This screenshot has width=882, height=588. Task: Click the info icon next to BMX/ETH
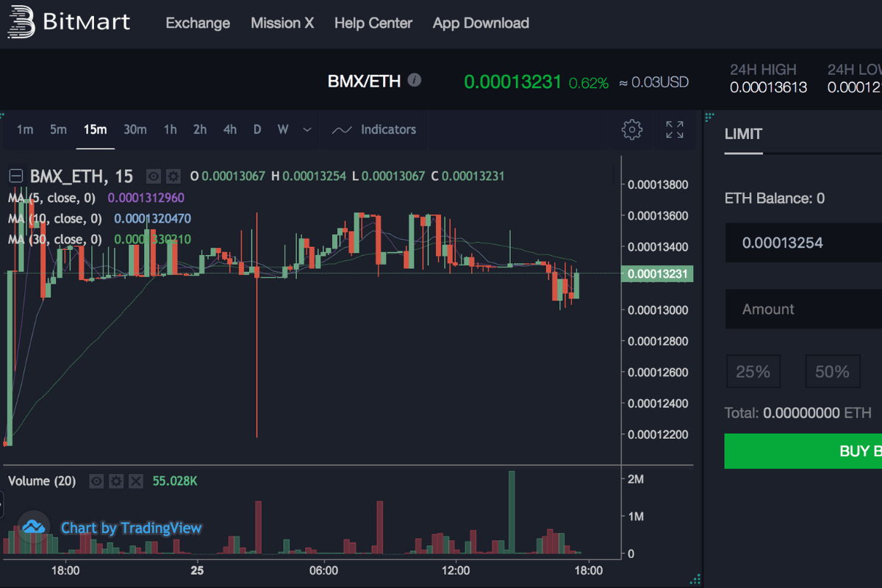(x=415, y=79)
